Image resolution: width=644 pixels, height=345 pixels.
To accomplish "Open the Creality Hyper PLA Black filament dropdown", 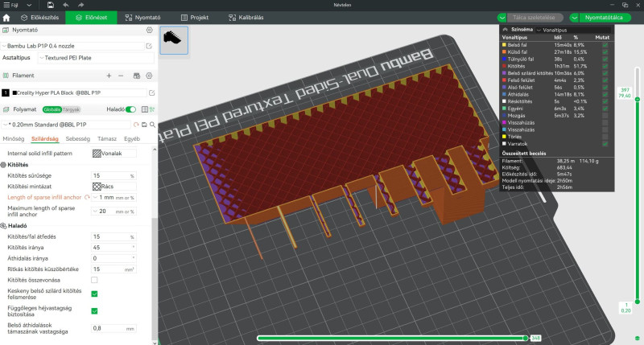I will coord(79,92).
